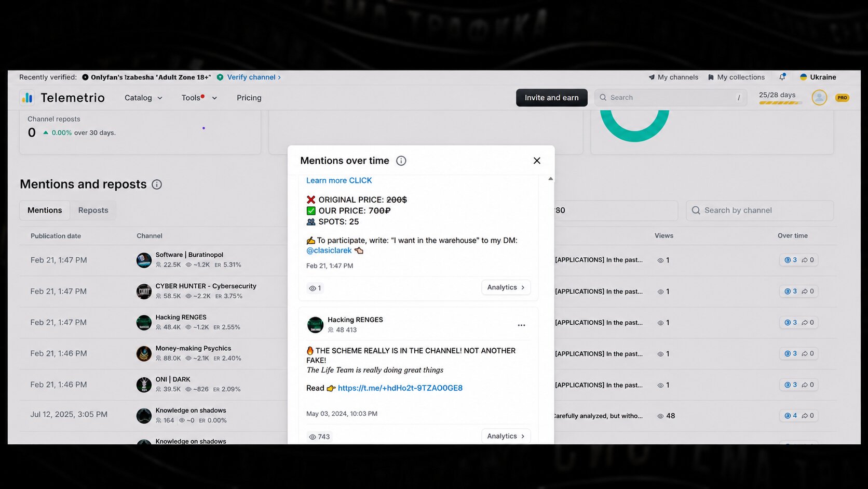Image resolution: width=868 pixels, height=489 pixels.
Task: Open the t.me link in Hacking RENGES post
Action: click(400, 388)
